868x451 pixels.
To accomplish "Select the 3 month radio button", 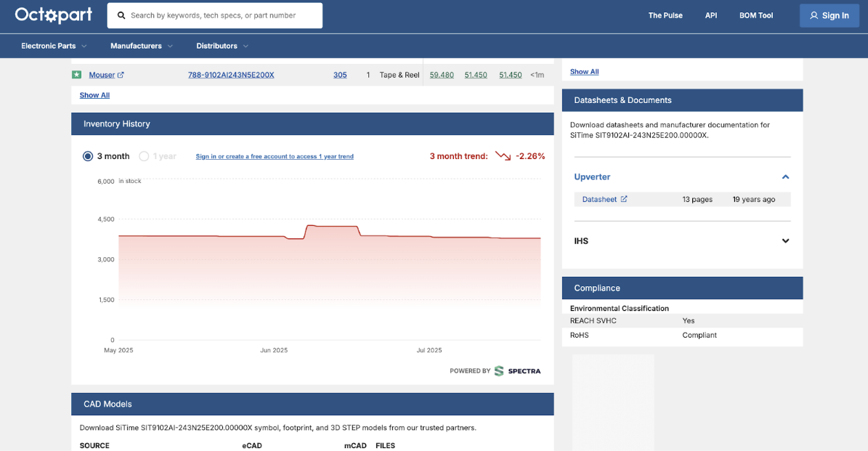I will click(x=87, y=156).
